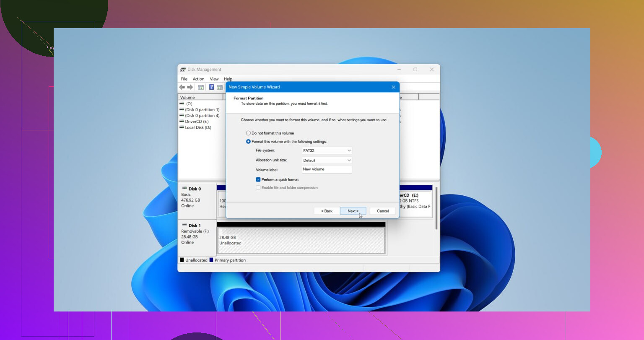Screen dimensions: 644x340
Task: Click the drive icon beside (C:) volume
Action: (182, 104)
